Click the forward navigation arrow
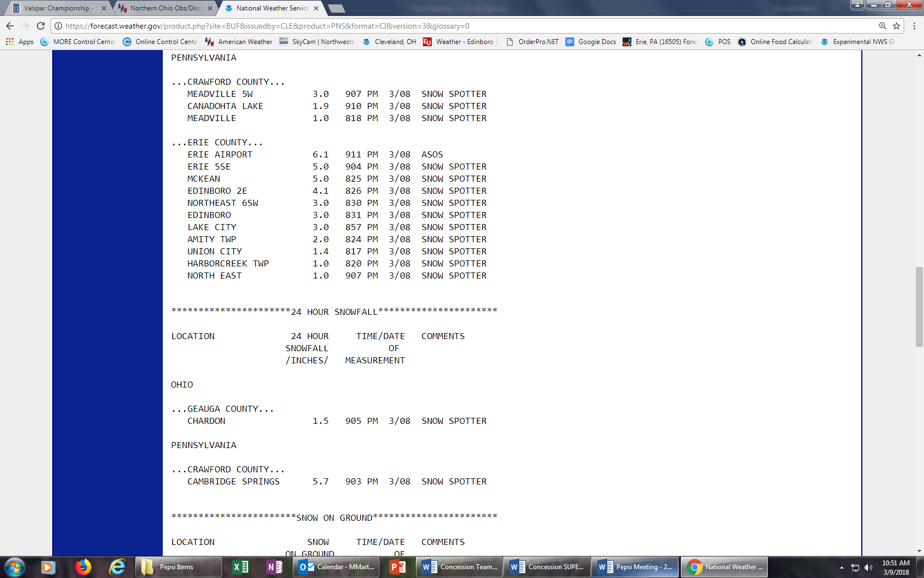924x578 pixels. point(25,26)
